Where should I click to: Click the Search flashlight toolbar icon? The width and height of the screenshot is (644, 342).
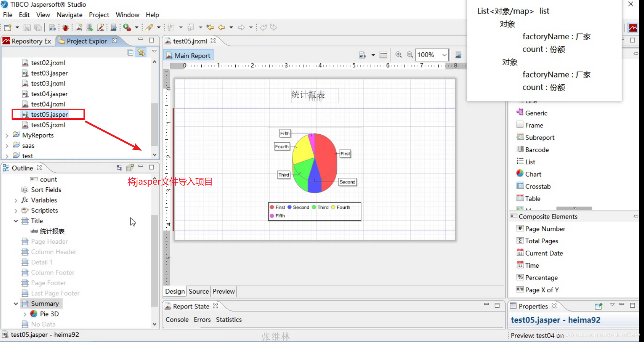click(149, 28)
